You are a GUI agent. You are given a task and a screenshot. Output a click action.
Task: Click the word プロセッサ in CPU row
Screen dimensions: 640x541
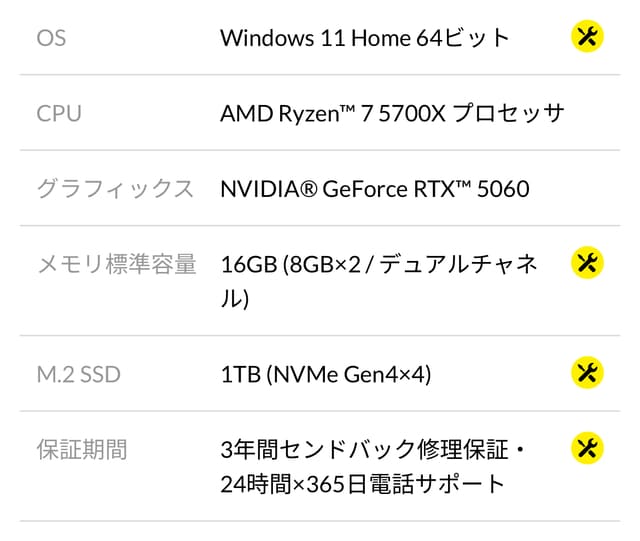tap(509, 113)
